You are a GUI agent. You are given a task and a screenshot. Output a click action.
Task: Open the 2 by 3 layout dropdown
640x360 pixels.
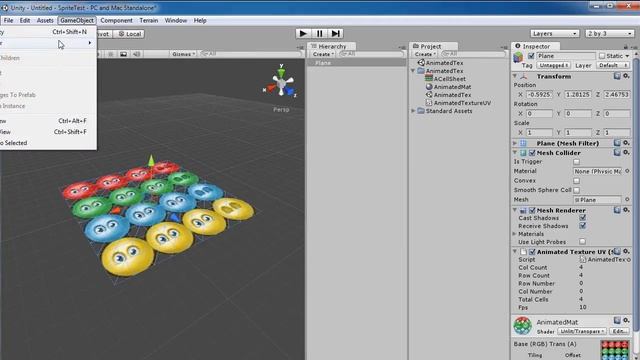click(609, 33)
